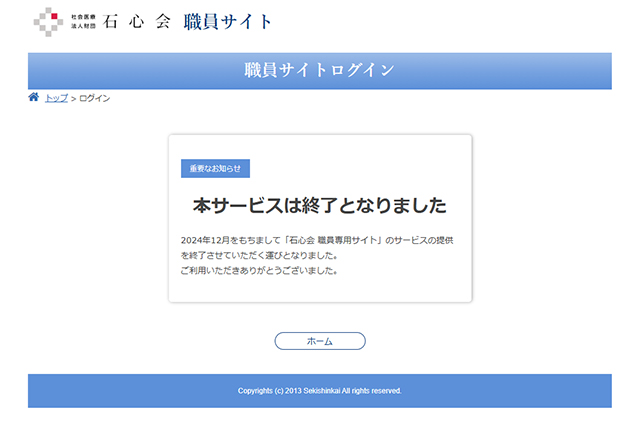Click the 職員サイトログイン banner title
Screen dimensions: 638x426
tap(319, 70)
